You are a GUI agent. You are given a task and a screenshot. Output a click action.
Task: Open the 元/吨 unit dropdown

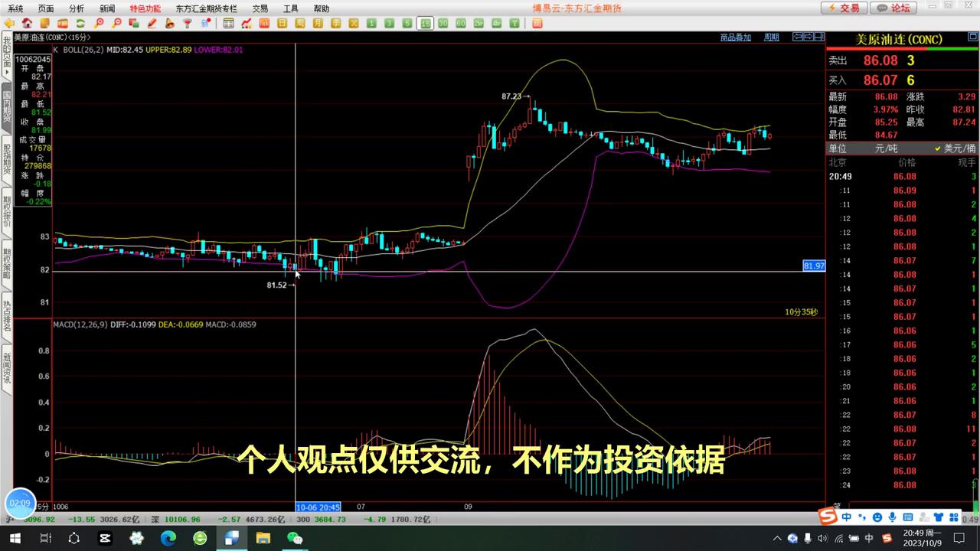(x=886, y=148)
